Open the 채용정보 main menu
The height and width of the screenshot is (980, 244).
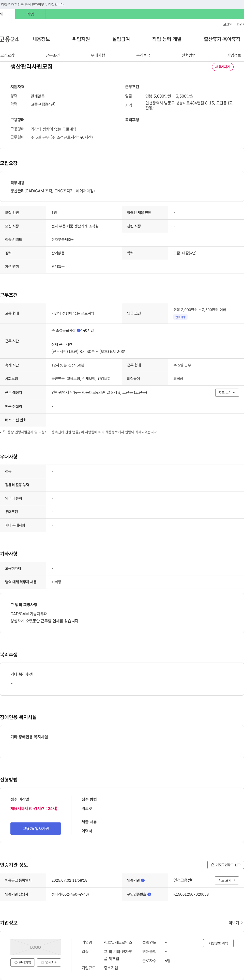tap(41, 39)
